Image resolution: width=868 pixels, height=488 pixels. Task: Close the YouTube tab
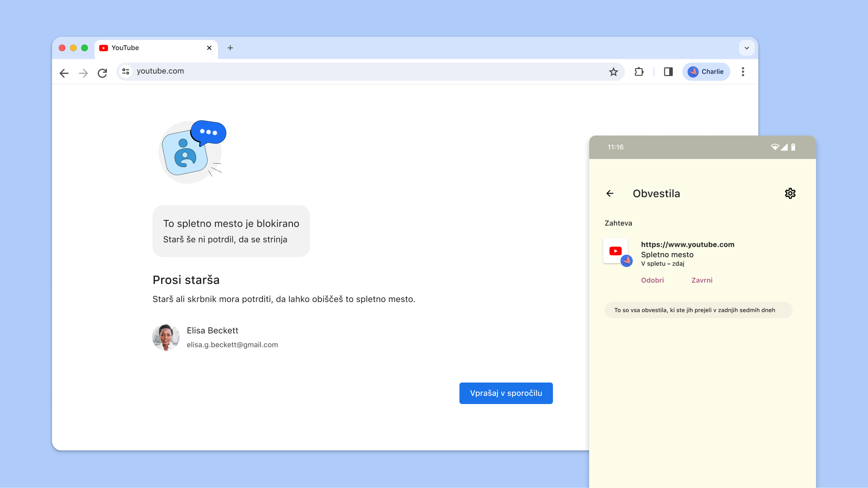pyautogui.click(x=209, y=48)
